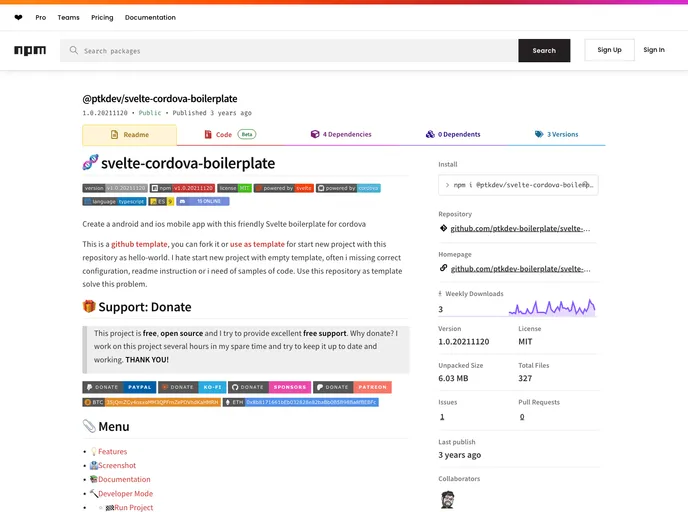Click the 'Public' label under package name
688x512 pixels.
[x=150, y=113]
